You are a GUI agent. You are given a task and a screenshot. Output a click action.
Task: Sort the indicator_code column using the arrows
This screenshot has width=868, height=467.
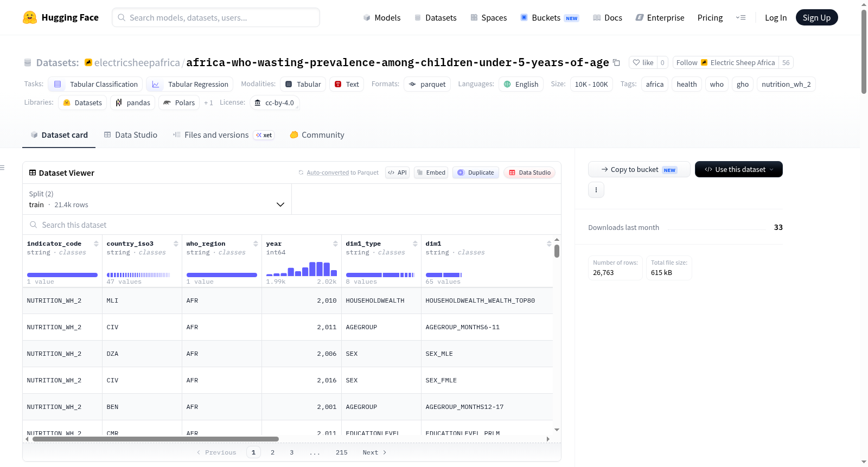point(96,244)
